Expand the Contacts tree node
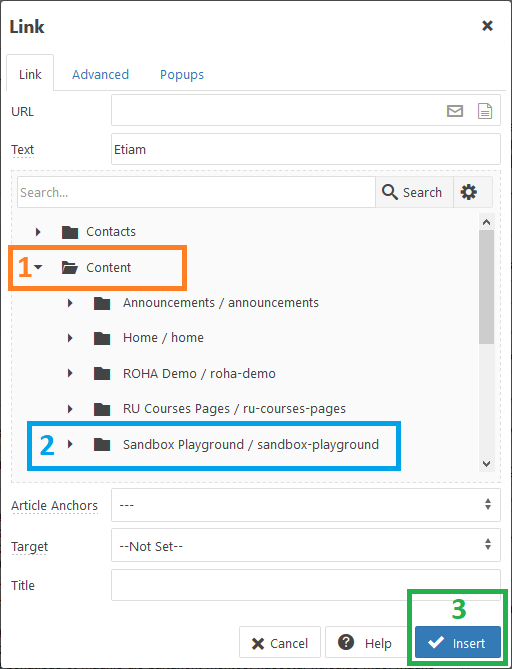This screenshot has width=512, height=669. pyautogui.click(x=38, y=232)
